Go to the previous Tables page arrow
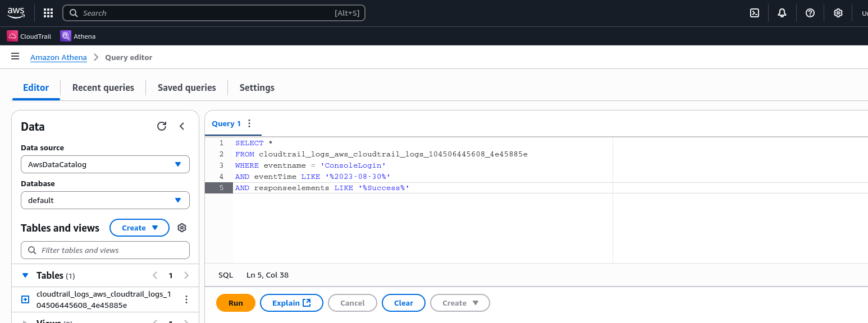 coord(155,275)
